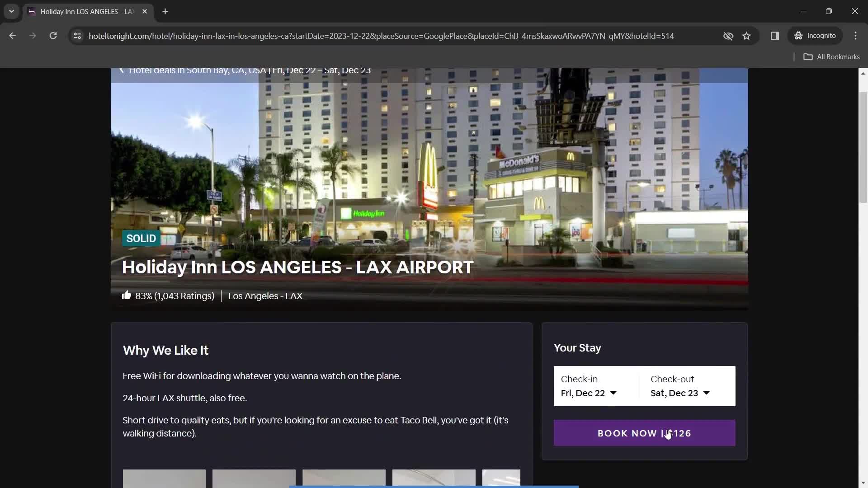Bookmark this page with the star icon
Image resolution: width=868 pixels, height=488 pixels.
746,36
